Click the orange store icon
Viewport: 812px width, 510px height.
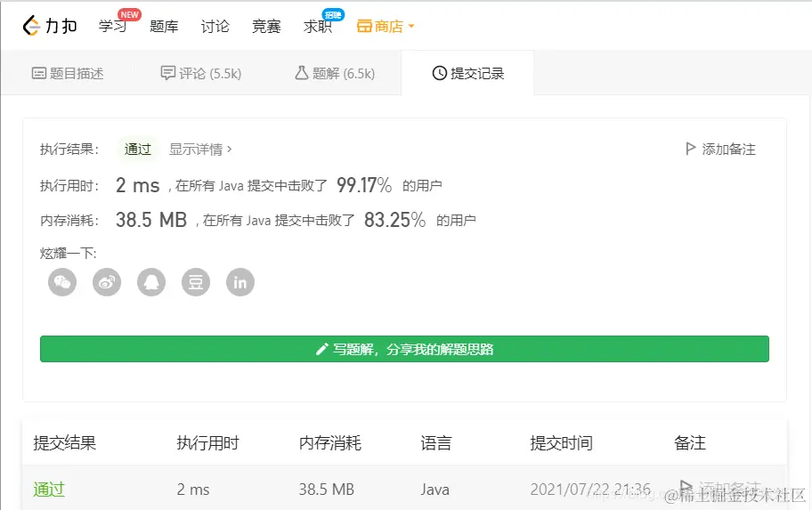coord(364,26)
